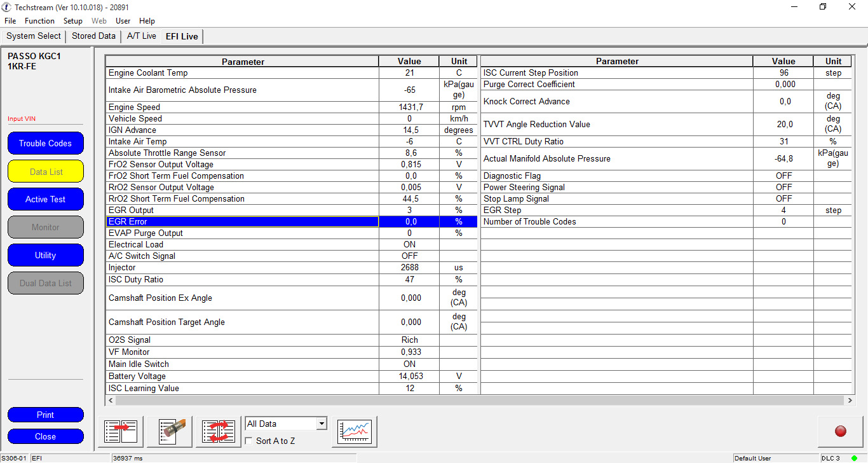Image resolution: width=868 pixels, height=463 pixels.
Task: Select the EGR Output row
Action: pos(291,211)
